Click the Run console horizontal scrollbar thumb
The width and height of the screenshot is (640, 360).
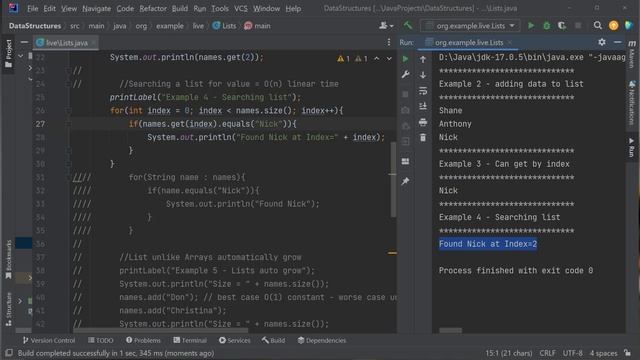point(451,330)
